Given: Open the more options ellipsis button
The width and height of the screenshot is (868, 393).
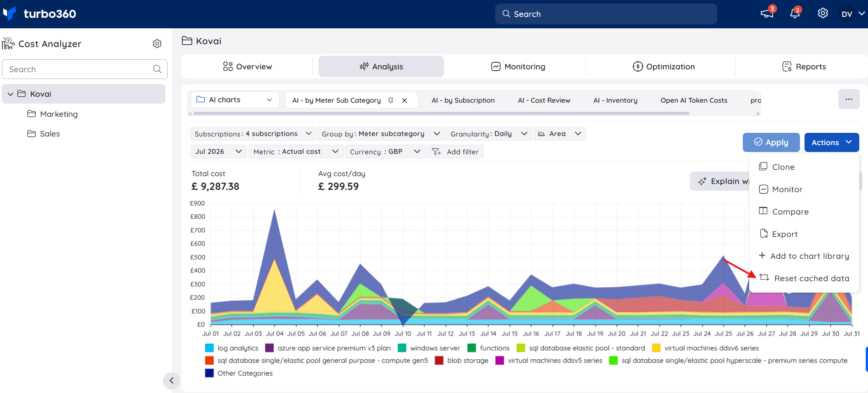Looking at the screenshot, I should pyautogui.click(x=849, y=99).
